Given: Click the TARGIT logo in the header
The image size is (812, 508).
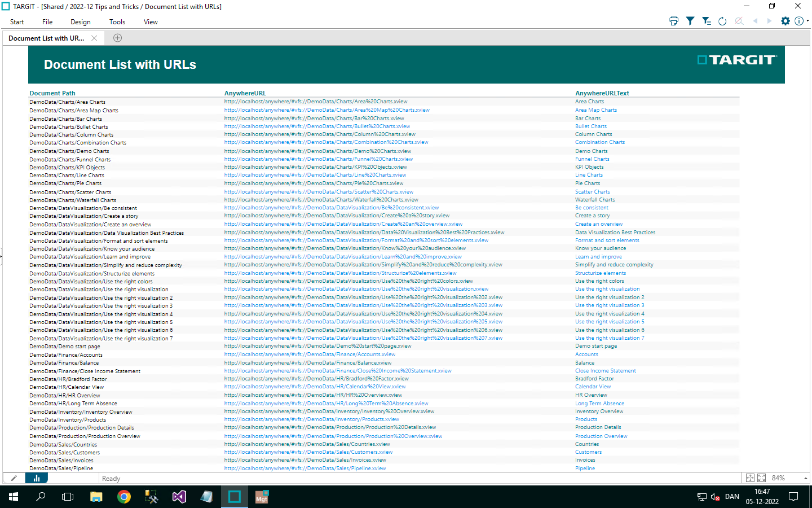Looking at the screenshot, I should point(737,60).
